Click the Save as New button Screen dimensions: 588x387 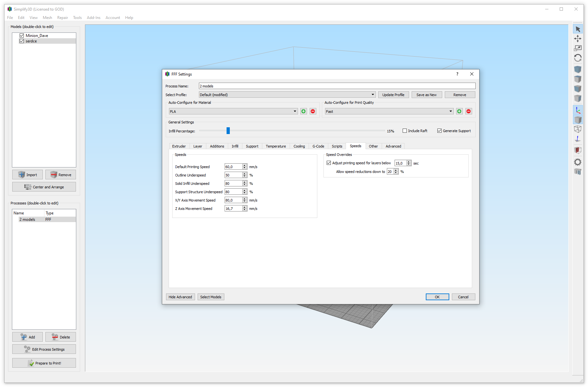426,95
